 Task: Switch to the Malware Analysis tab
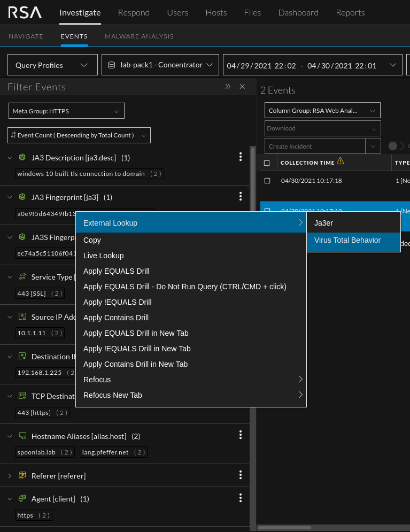point(139,36)
